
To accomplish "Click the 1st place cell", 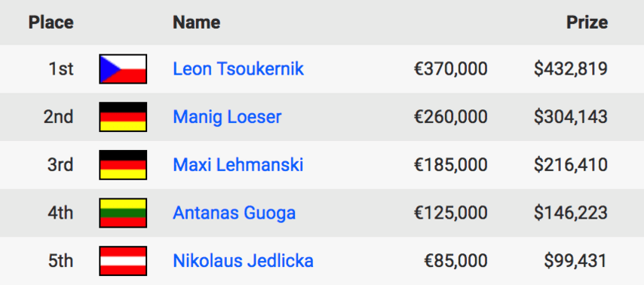I will point(61,69).
